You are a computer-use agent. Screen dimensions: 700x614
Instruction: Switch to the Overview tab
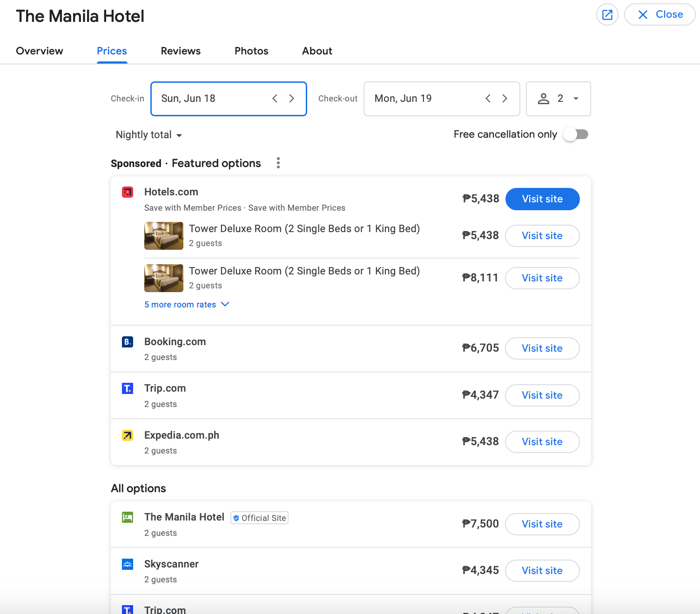[40, 51]
